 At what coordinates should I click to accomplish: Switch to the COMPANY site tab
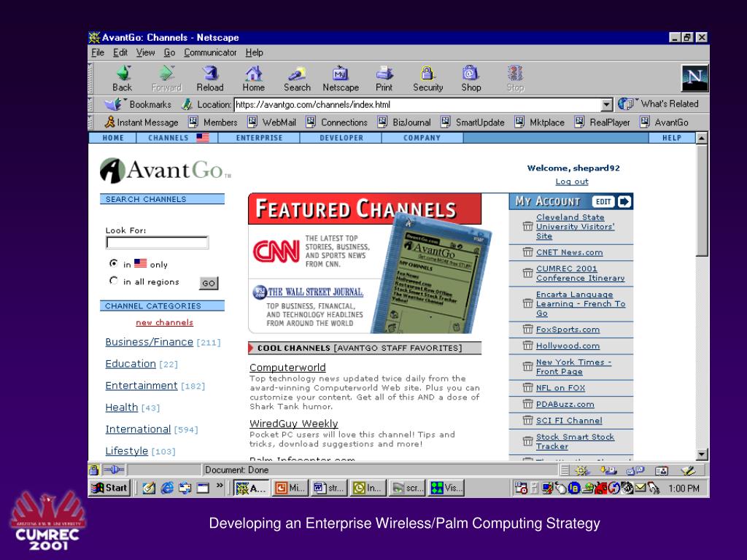422,138
